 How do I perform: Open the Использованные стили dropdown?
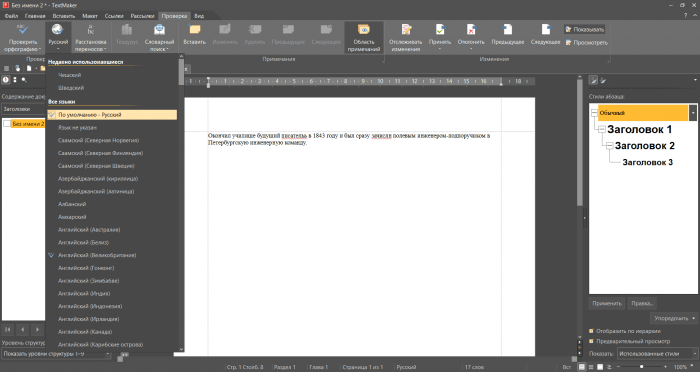click(x=657, y=354)
